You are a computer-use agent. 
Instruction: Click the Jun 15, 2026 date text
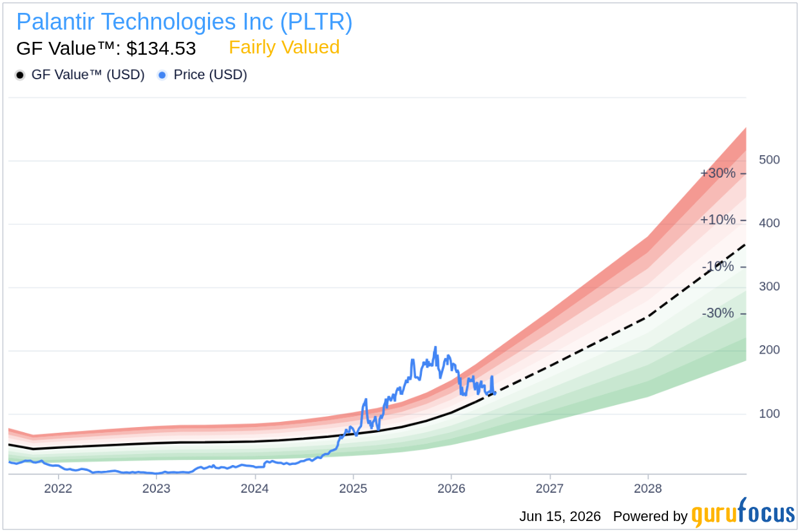click(560, 516)
